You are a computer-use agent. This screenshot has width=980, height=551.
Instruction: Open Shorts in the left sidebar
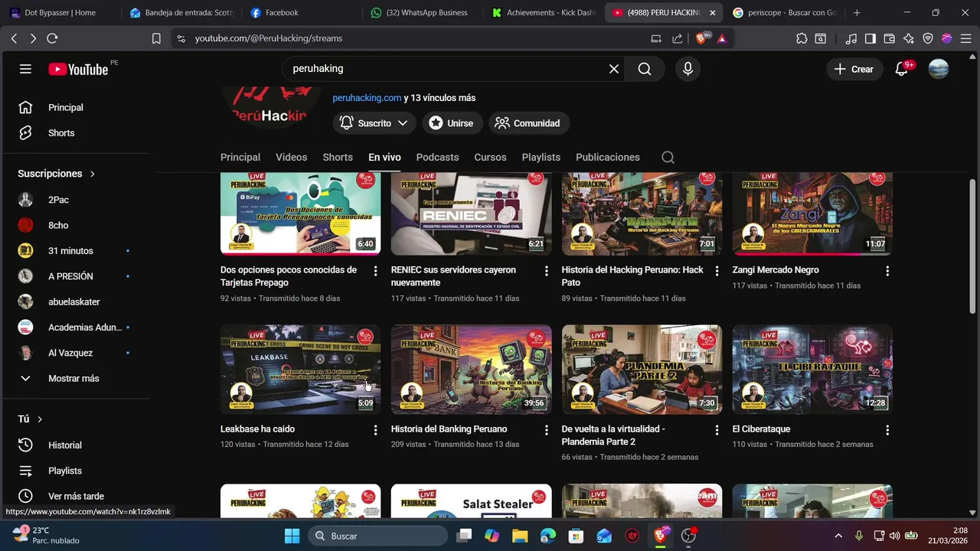point(73,133)
